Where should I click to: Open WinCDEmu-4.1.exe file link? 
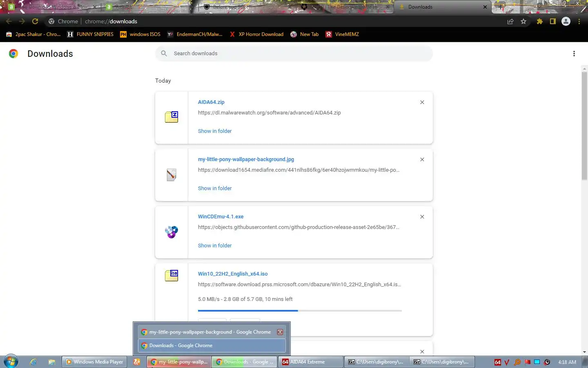pos(220,217)
